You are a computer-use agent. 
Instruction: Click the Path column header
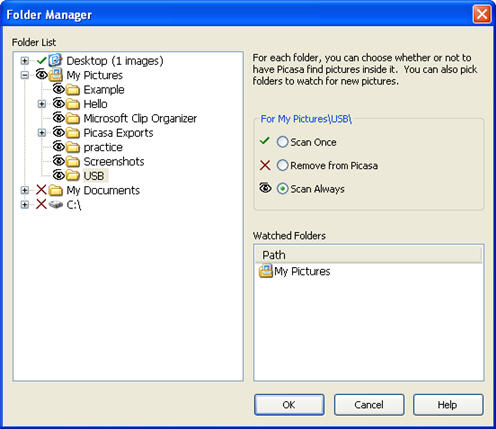tap(369, 255)
